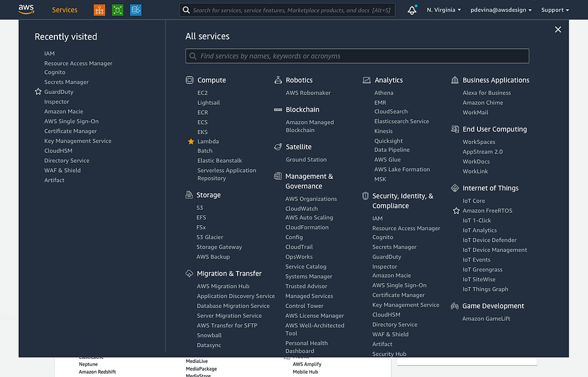
Task: Open Security Hub service
Action: click(x=389, y=354)
